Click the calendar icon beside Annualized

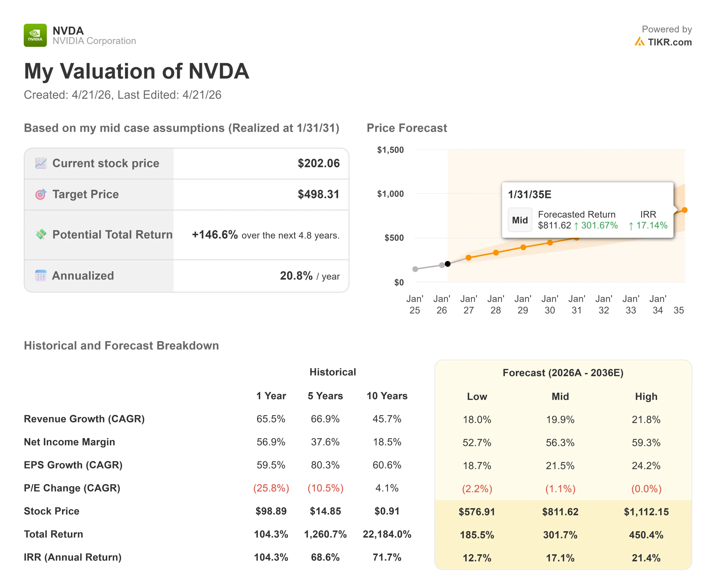tap(41, 276)
